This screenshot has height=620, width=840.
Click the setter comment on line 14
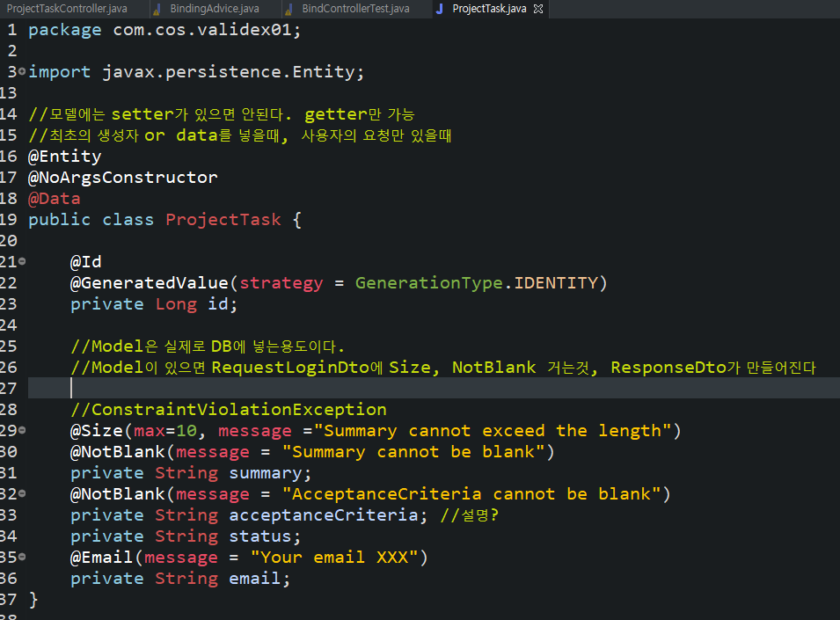point(221,114)
